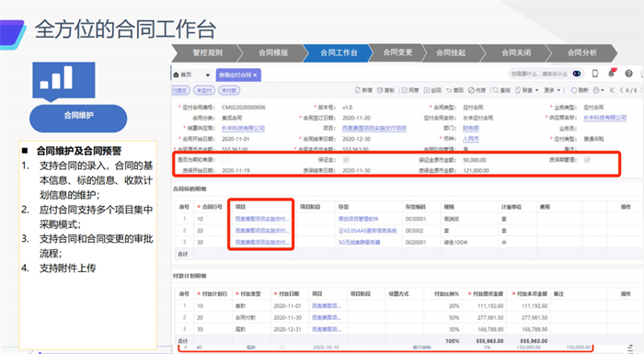Image resolution: width=644 pixels, height=354 pixels.
Task: Click payment amount 277,981.50 in 付款原币金额 column
Action: (490, 318)
